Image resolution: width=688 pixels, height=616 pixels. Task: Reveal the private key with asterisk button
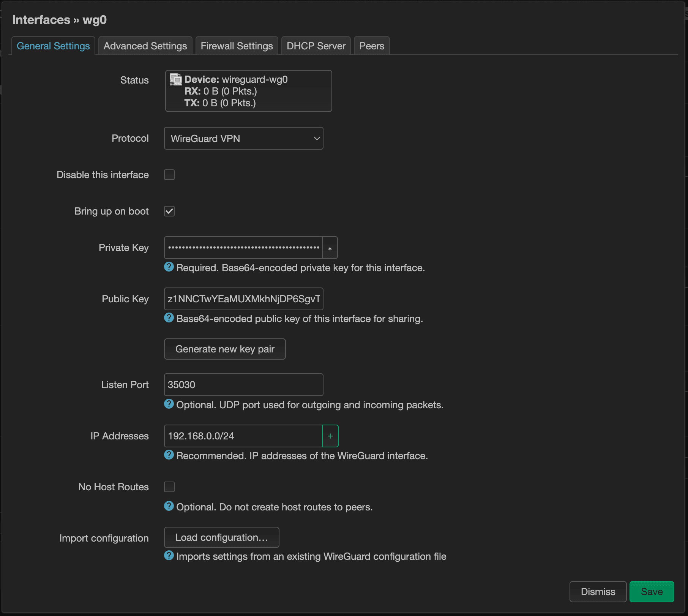(330, 248)
